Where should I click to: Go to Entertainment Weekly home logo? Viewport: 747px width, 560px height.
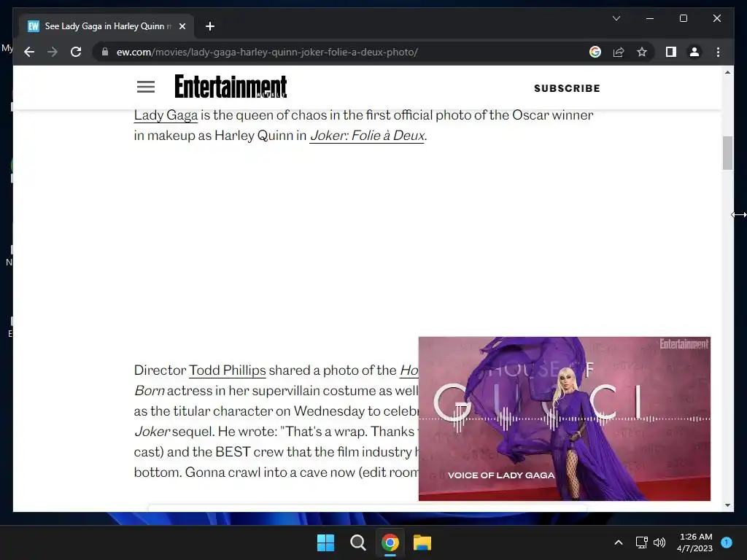(231, 86)
